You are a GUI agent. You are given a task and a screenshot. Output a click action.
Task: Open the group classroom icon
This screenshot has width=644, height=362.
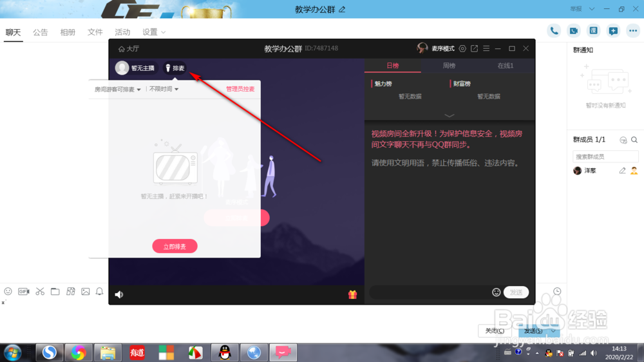[594, 31]
